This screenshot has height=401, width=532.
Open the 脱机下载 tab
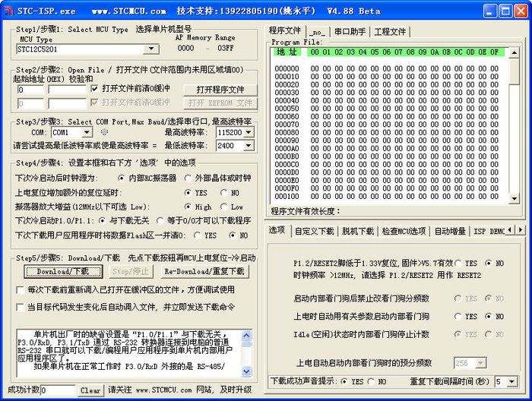358,232
